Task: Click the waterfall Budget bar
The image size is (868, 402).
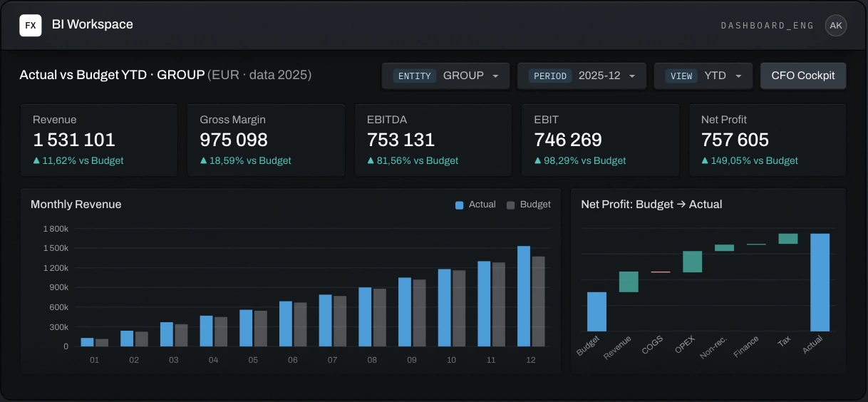Action: [x=596, y=312]
